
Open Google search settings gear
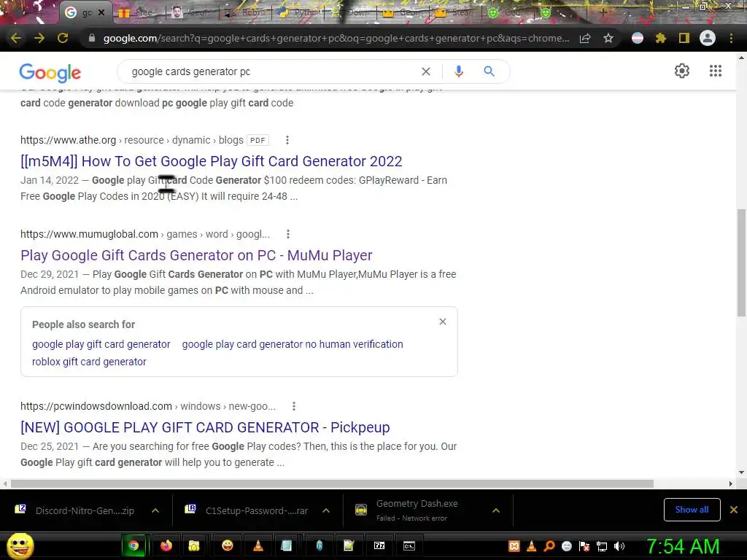click(682, 71)
